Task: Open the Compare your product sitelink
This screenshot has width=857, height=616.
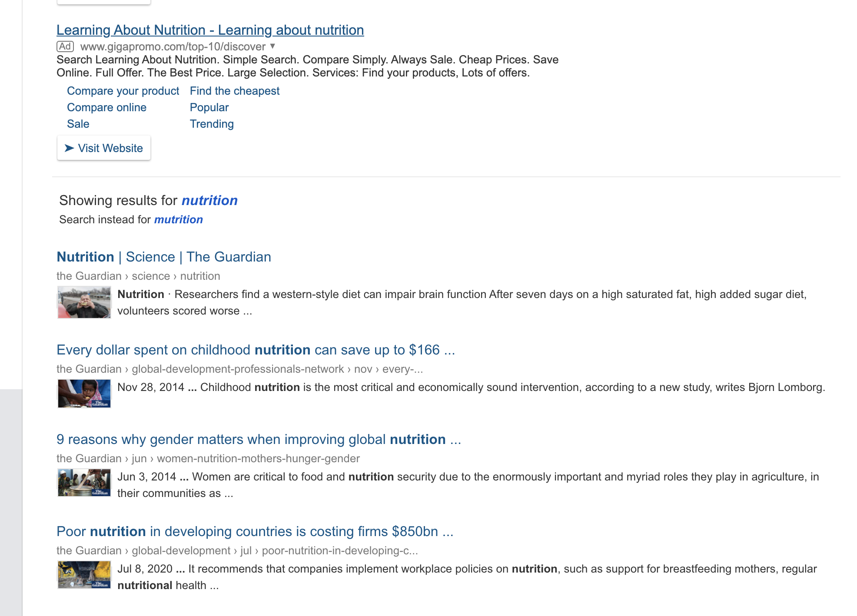Action: (123, 91)
